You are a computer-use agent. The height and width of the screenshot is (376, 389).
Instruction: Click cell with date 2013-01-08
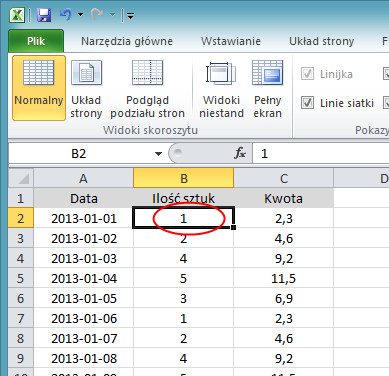point(83,358)
